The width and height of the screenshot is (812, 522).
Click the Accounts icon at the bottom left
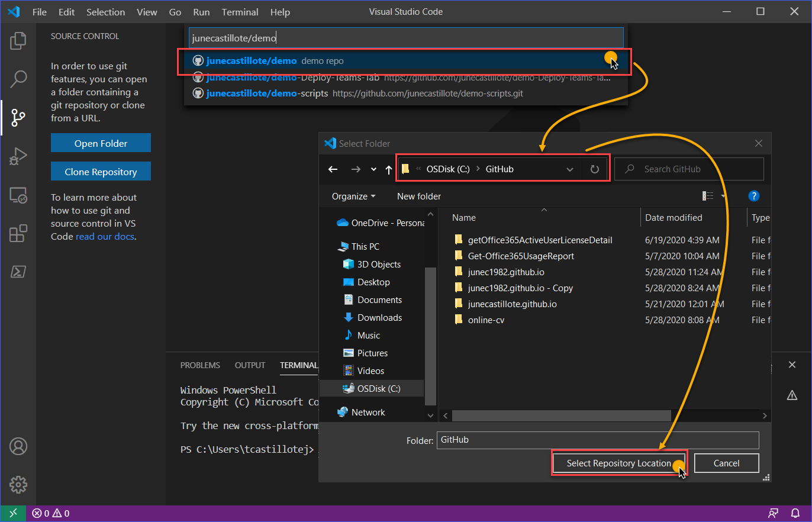(x=18, y=447)
